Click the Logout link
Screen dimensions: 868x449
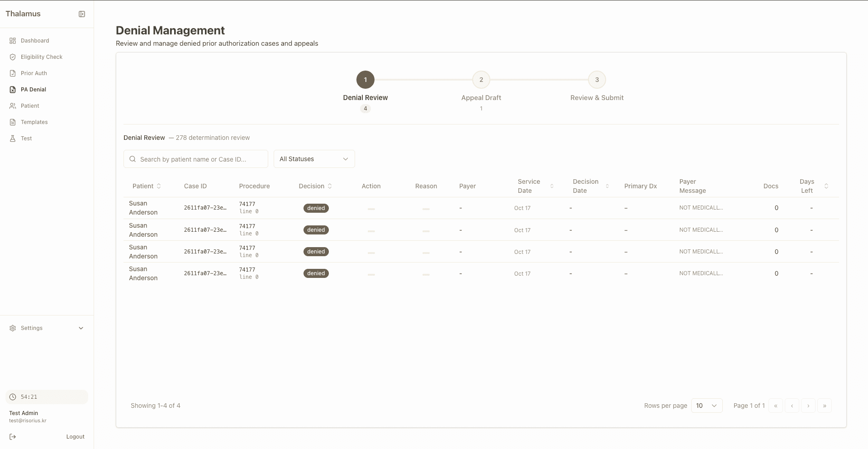[x=75, y=437]
